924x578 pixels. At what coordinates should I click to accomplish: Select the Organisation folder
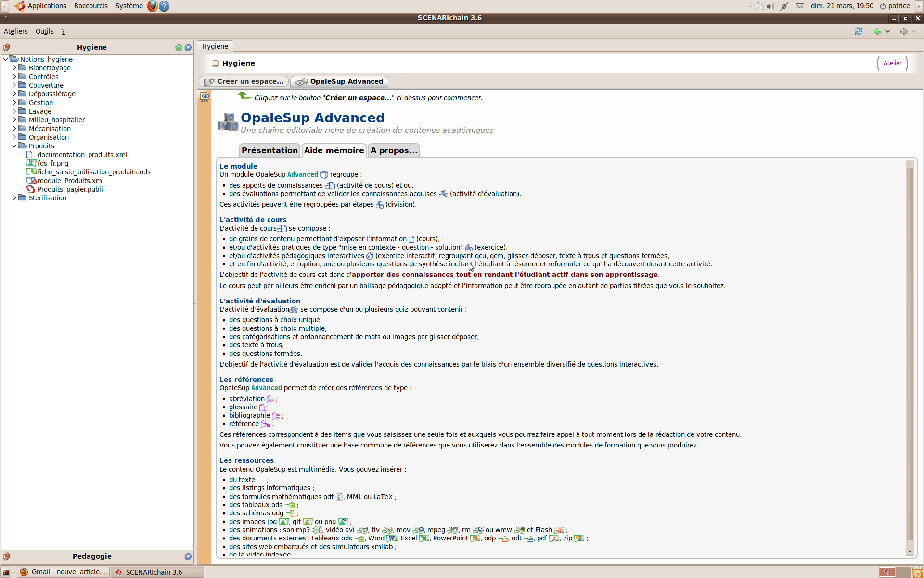point(49,137)
